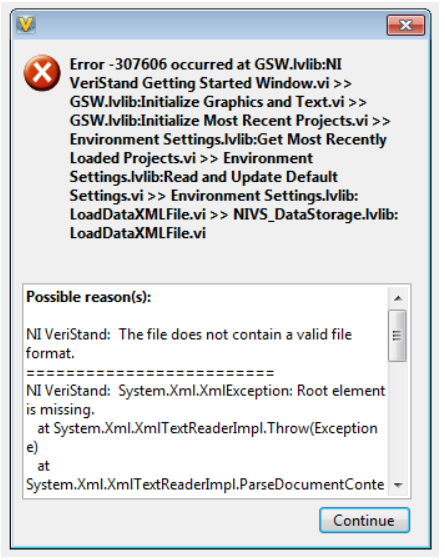Click the scrollbar up arrow
Image resolution: width=445 pixels, height=560 pixels.
coord(398,298)
